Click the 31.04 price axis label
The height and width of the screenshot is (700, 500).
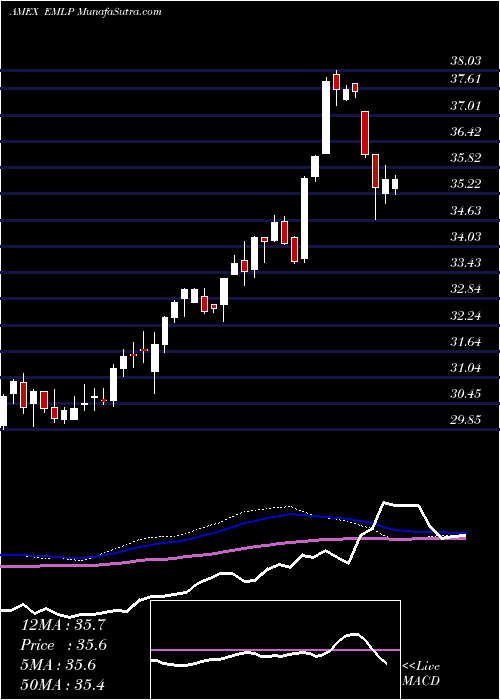[465, 368]
